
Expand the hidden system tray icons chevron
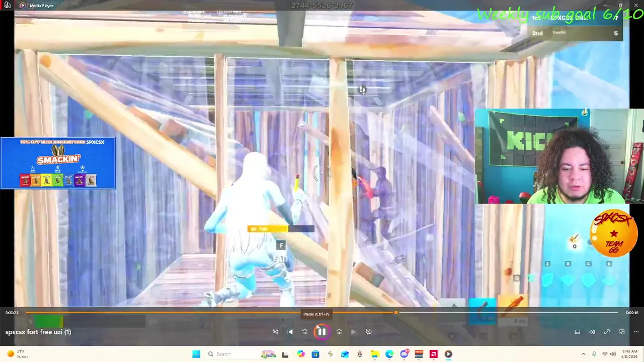tap(583, 354)
